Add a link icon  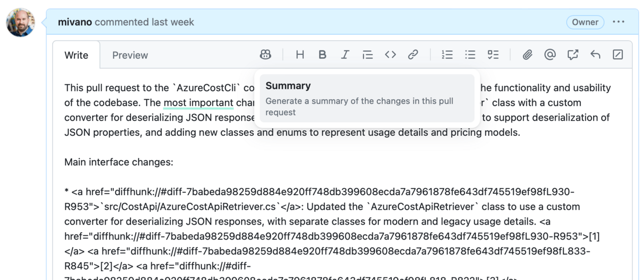[413, 55]
